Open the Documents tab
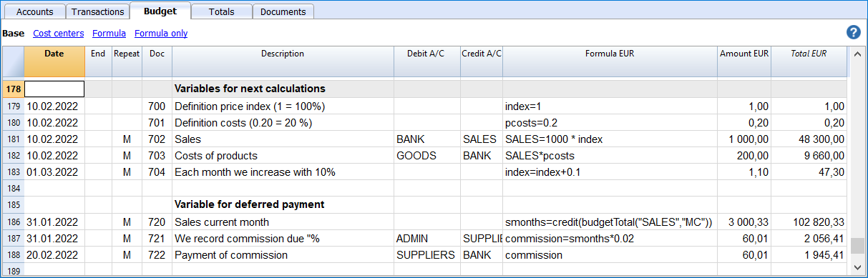 (283, 11)
